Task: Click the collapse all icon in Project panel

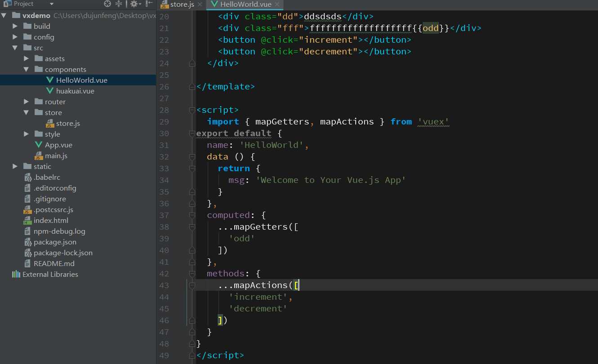Action: point(119,4)
